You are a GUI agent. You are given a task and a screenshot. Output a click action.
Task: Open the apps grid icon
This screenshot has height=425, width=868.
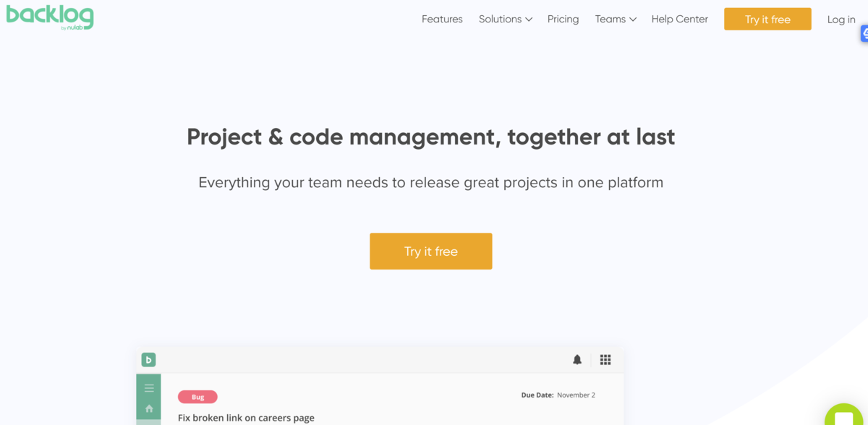tap(605, 359)
